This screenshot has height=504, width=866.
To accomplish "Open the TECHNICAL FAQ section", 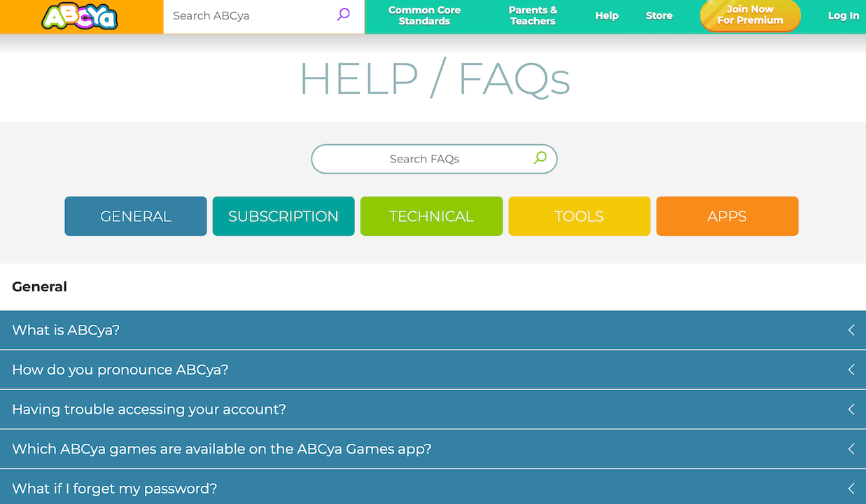I will tap(431, 216).
